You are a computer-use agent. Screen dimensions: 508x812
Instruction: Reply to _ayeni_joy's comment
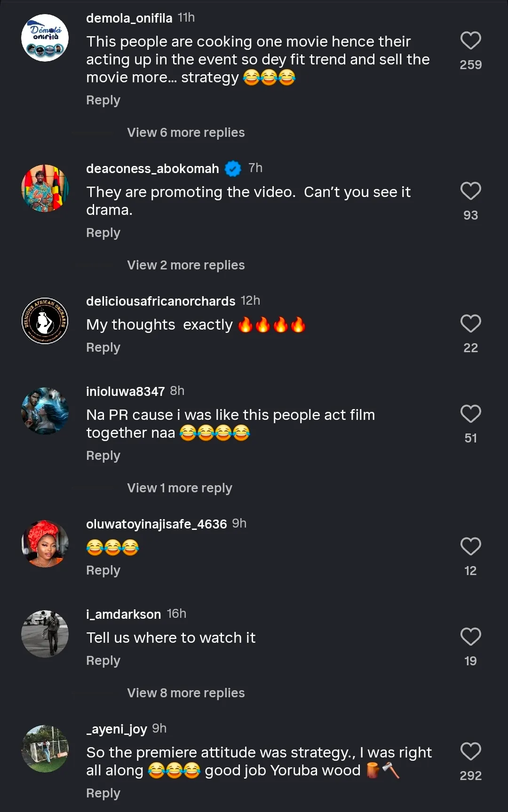pyautogui.click(x=103, y=793)
